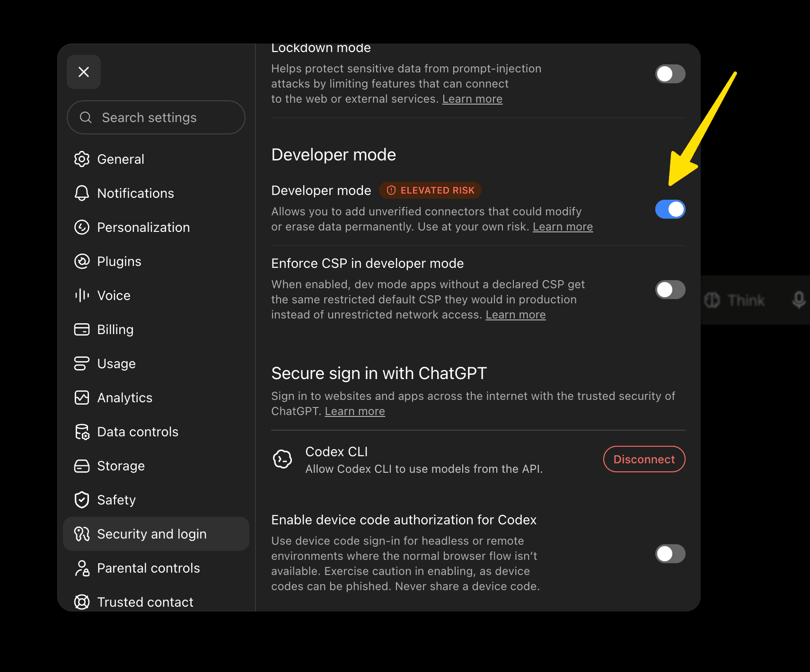This screenshot has height=672, width=810.
Task: Click the Analytics chart icon
Action: (82, 398)
